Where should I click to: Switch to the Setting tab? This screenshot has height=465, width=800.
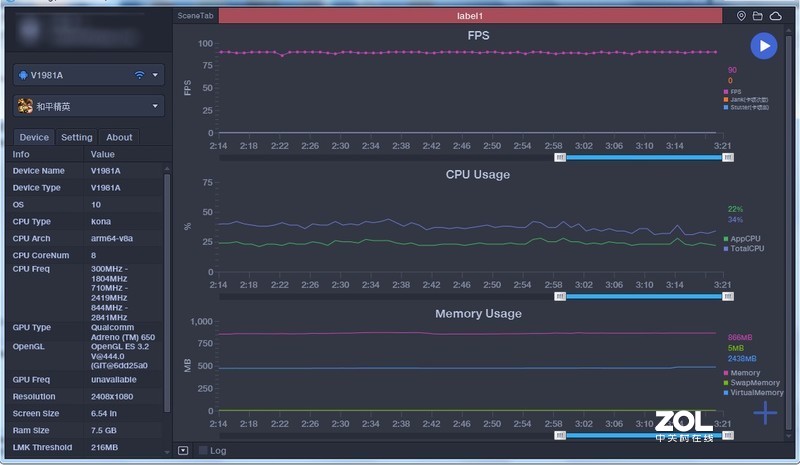coord(76,137)
